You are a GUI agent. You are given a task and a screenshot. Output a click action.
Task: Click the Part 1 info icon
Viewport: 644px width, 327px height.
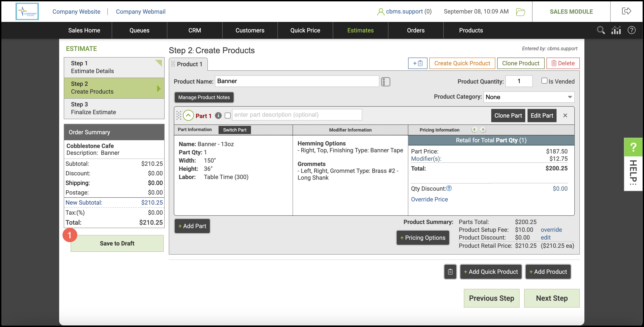(218, 116)
